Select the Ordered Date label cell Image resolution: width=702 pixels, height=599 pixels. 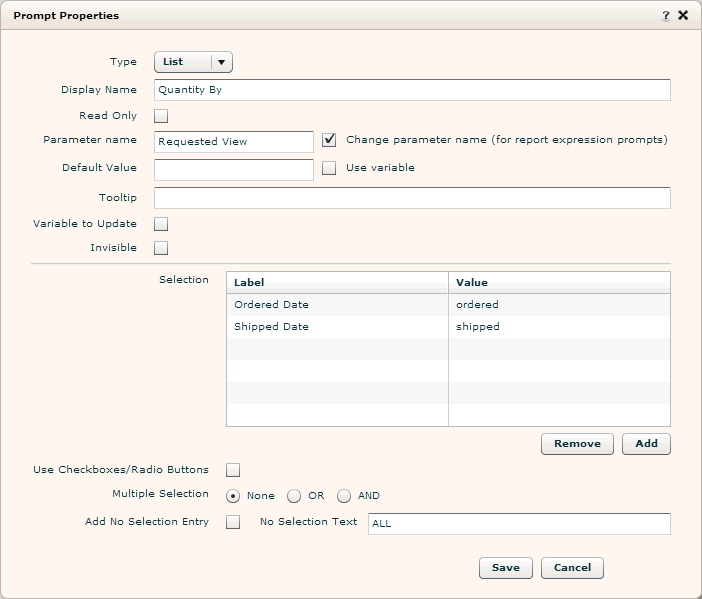[x=337, y=304]
